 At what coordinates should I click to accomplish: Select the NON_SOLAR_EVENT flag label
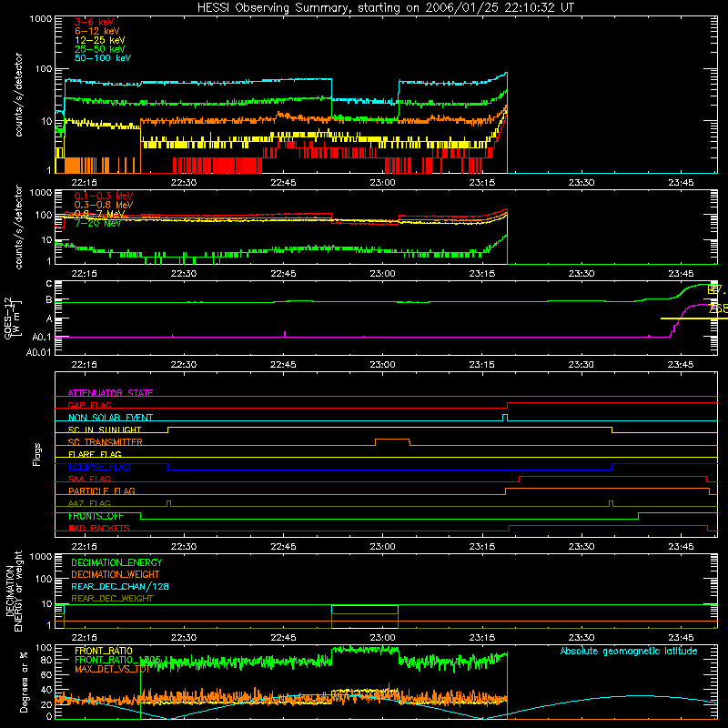110,418
